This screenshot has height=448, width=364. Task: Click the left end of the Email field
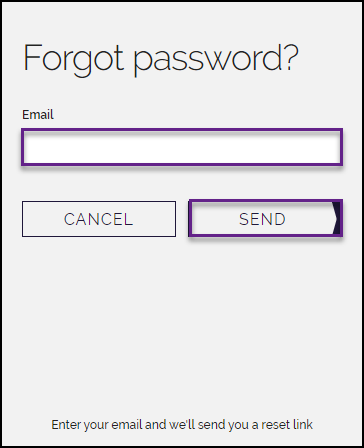tap(32, 147)
